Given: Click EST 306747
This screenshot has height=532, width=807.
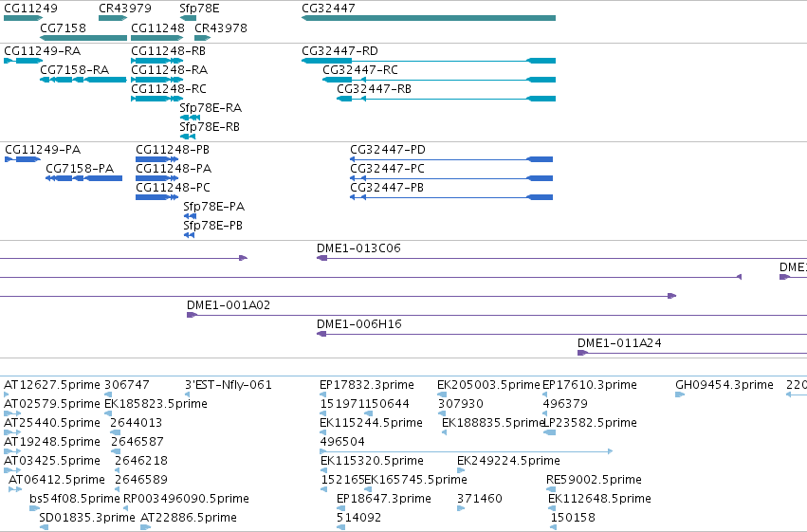Looking at the screenshot, I should [x=108, y=394].
